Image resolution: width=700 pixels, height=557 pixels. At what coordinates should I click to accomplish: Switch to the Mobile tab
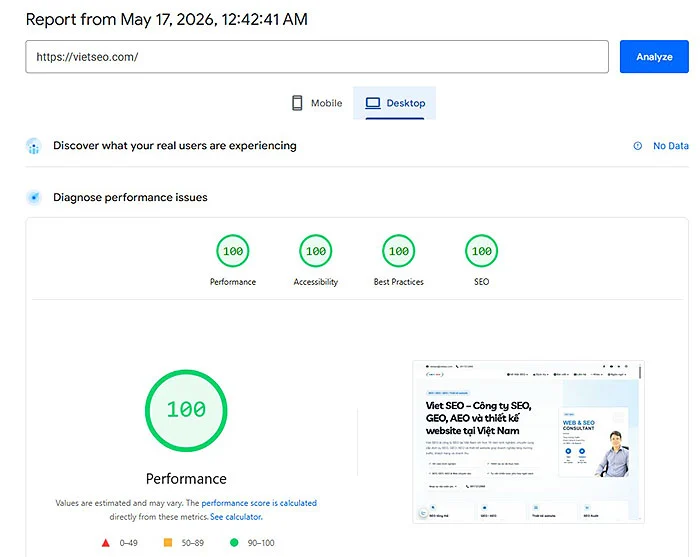pyautogui.click(x=317, y=103)
